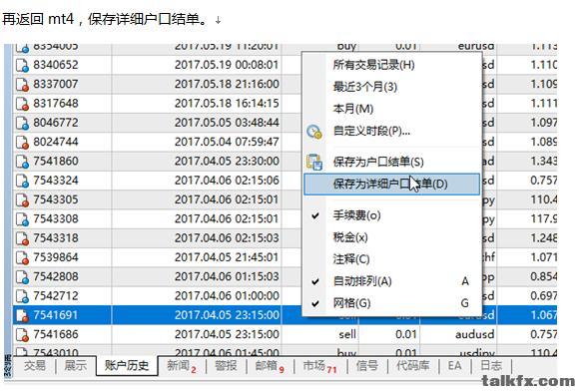Click ticket number 7543308
This screenshot has height=392, width=580.
pos(56,218)
